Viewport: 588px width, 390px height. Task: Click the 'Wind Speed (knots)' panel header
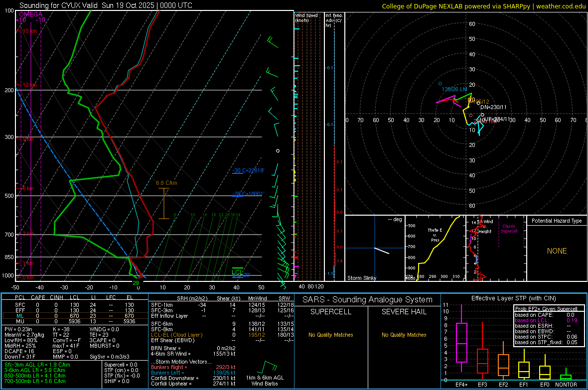click(306, 17)
